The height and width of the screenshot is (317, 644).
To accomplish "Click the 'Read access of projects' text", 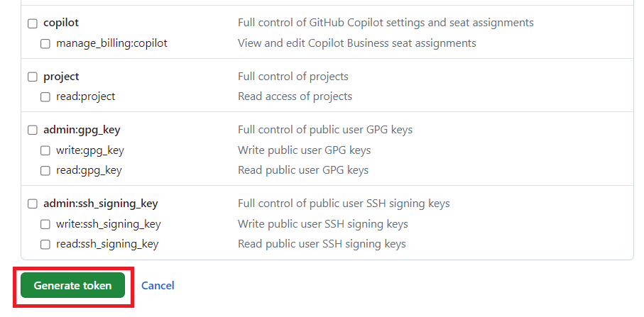I will pyautogui.click(x=295, y=96).
